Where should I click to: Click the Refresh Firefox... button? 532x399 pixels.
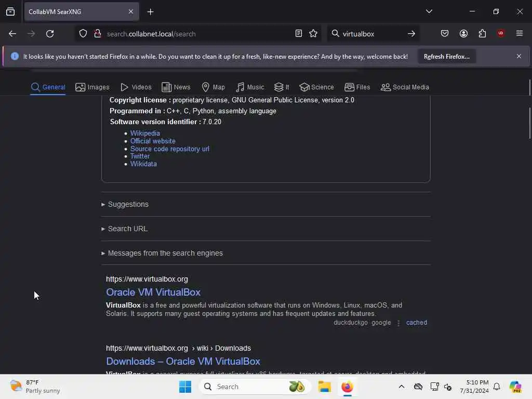(x=446, y=57)
